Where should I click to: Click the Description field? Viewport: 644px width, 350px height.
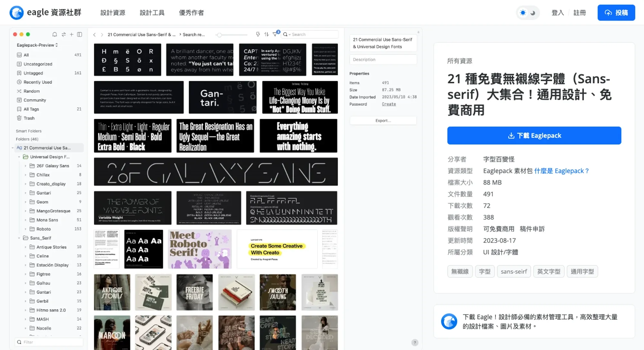pyautogui.click(x=383, y=60)
